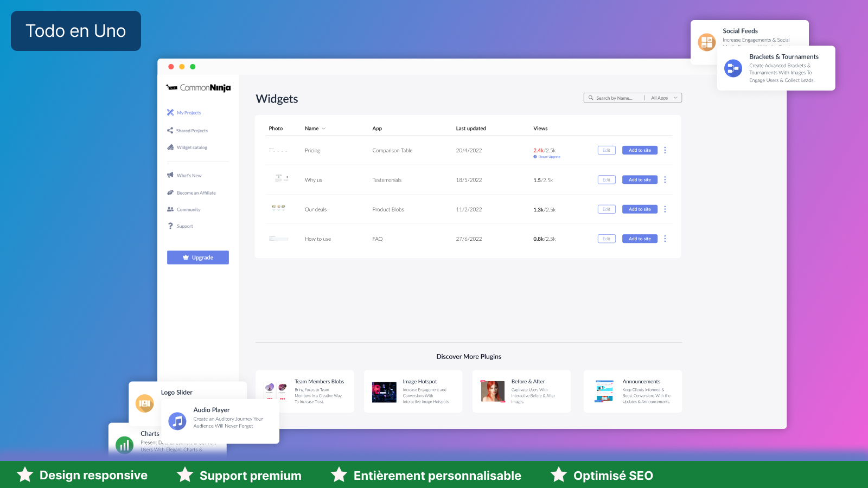868x488 pixels.
Task: Open the Before & After plugin card
Action: coord(521,391)
